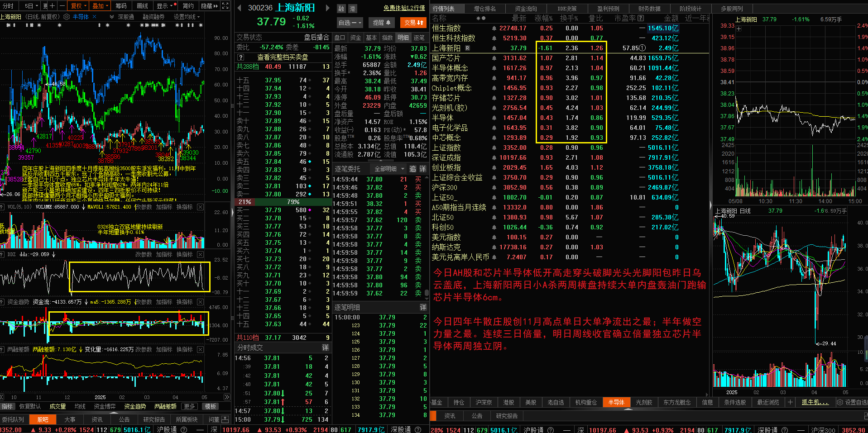
Task: Click the orange 交易 trade button
Action: coord(414,23)
